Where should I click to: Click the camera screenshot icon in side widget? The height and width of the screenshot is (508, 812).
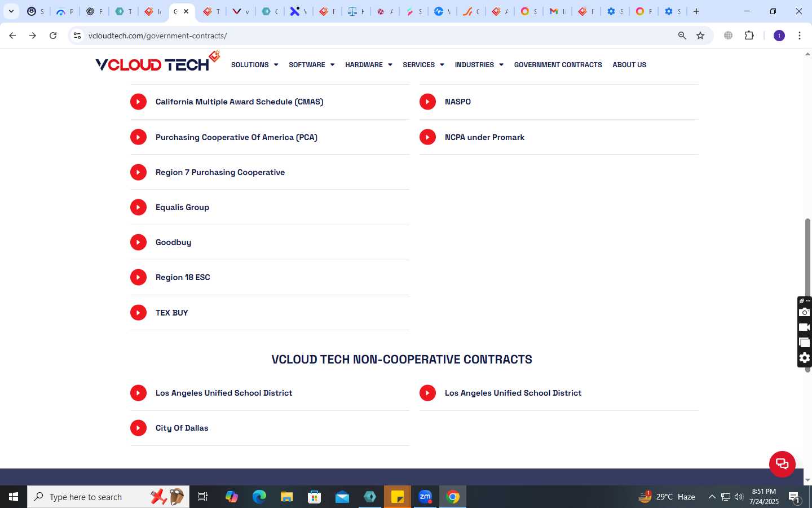pyautogui.click(x=805, y=312)
